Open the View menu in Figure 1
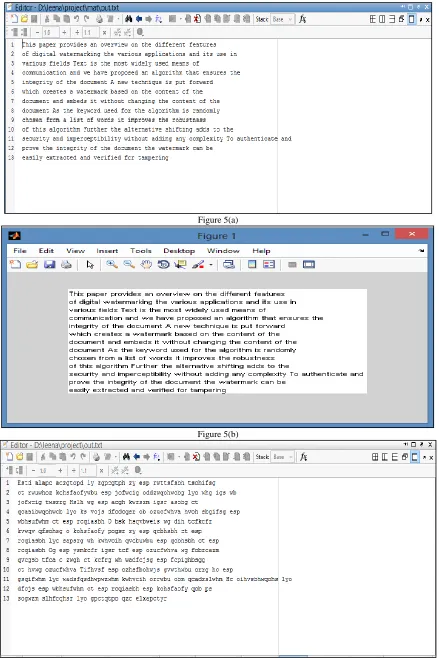This screenshot has width=439, height=658. 76,251
